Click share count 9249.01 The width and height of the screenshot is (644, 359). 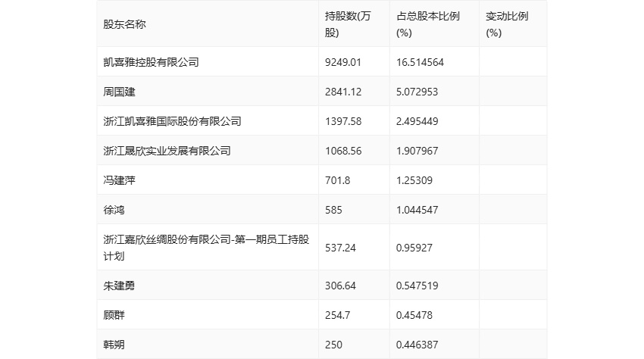click(343, 62)
